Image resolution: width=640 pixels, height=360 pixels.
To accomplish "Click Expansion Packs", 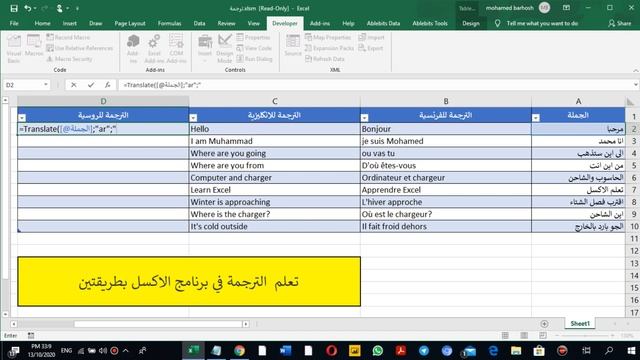I will click(329, 48).
